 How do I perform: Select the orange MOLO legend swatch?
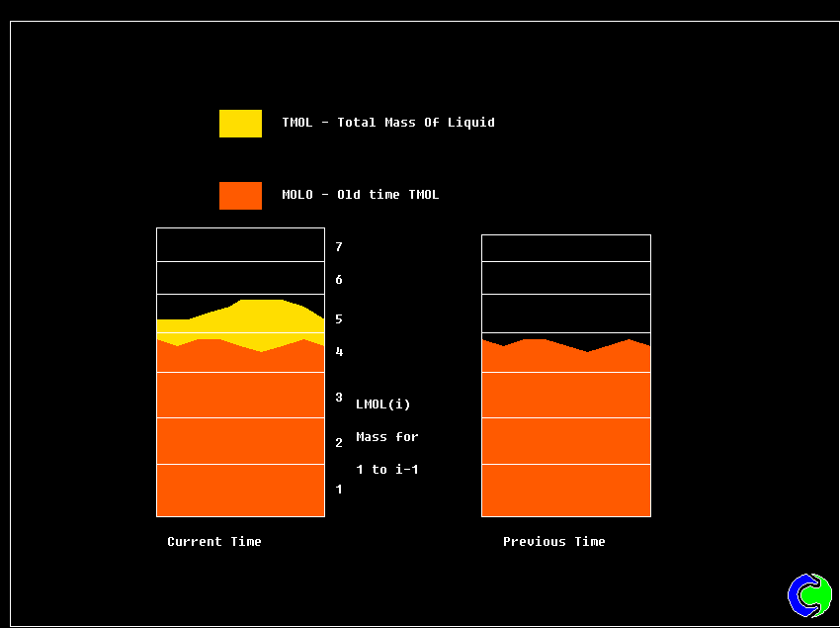240,196
